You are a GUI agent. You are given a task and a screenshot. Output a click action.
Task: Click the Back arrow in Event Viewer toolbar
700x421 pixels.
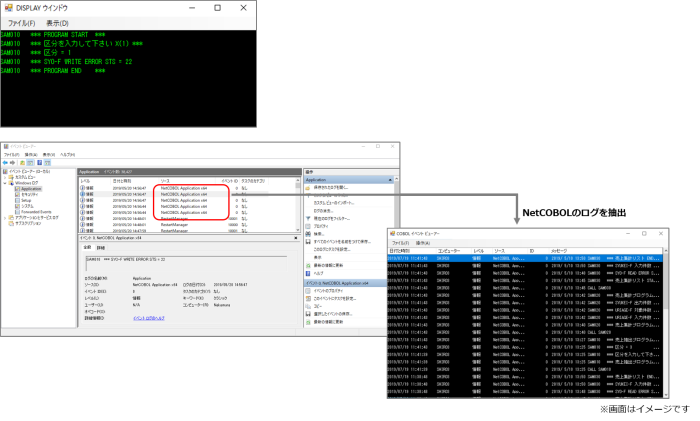5,163
